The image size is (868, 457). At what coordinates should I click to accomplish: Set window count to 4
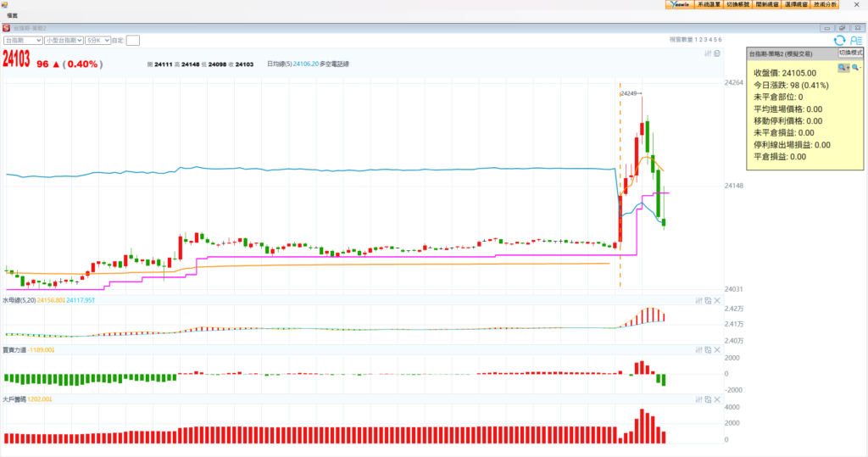click(x=709, y=40)
